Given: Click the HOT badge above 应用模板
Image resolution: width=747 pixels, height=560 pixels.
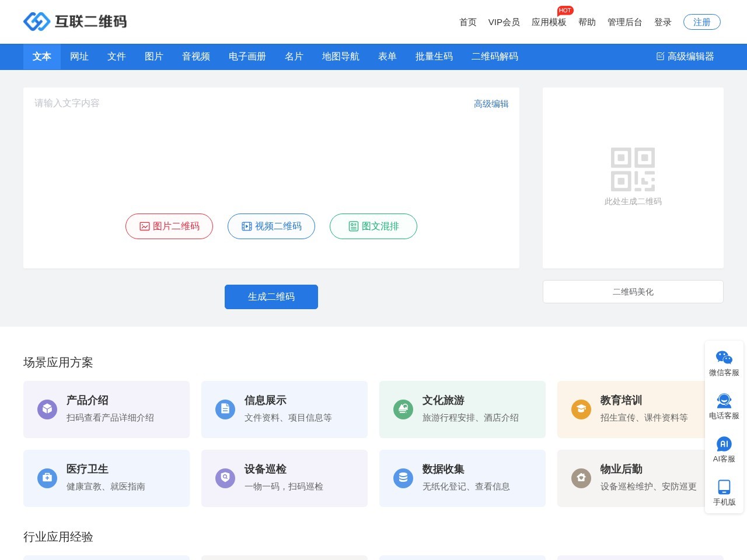Looking at the screenshot, I should 565,10.
